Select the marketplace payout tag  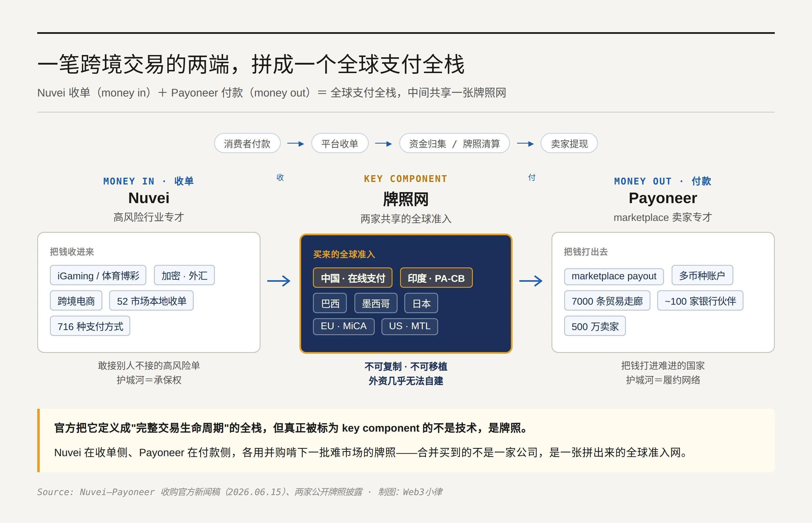pyautogui.click(x=614, y=276)
